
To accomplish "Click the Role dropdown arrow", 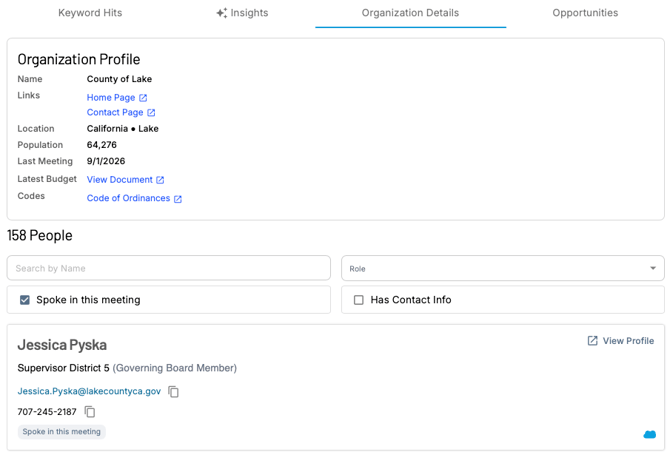I will point(653,268).
